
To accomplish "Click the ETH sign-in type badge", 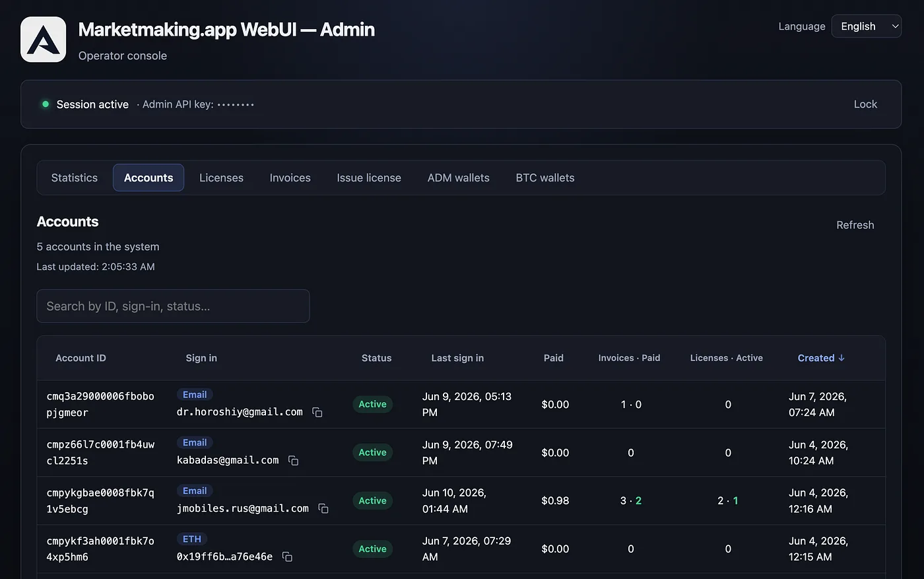I will point(192,539).
